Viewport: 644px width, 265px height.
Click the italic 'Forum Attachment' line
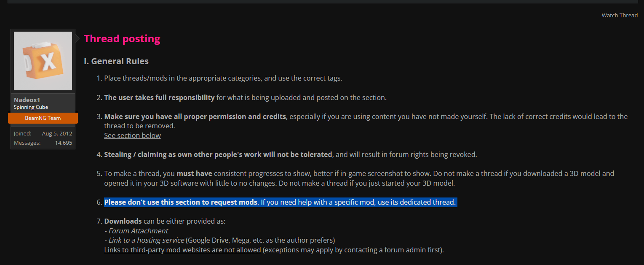pyautogui.click(x=136, y=231)
